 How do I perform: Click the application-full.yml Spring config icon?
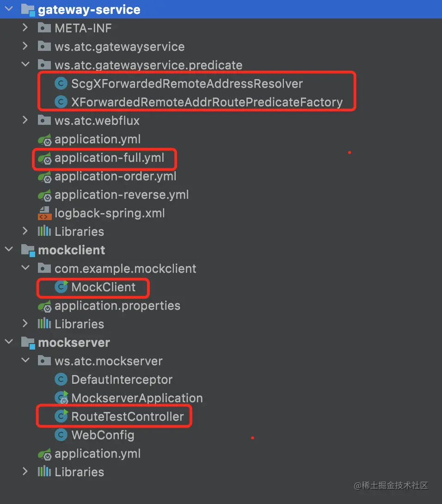click(44, 158)
